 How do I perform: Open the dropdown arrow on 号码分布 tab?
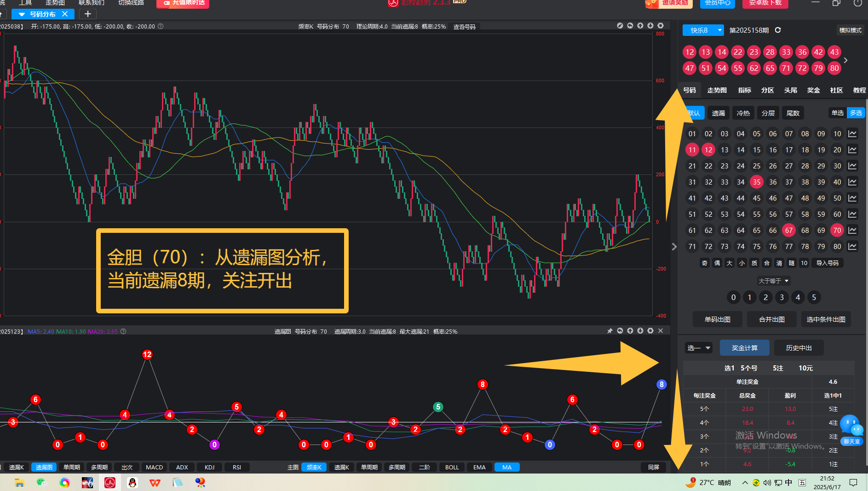coord(22,14)
